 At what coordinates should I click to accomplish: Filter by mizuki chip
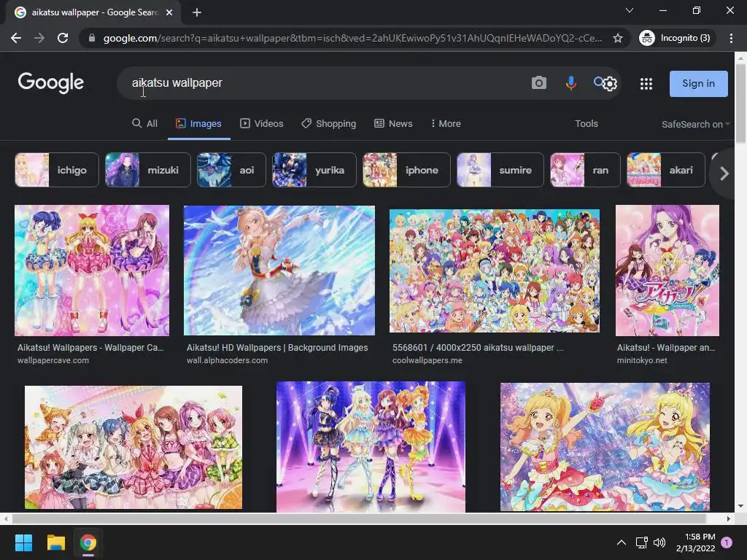click(x=147, y=170)
